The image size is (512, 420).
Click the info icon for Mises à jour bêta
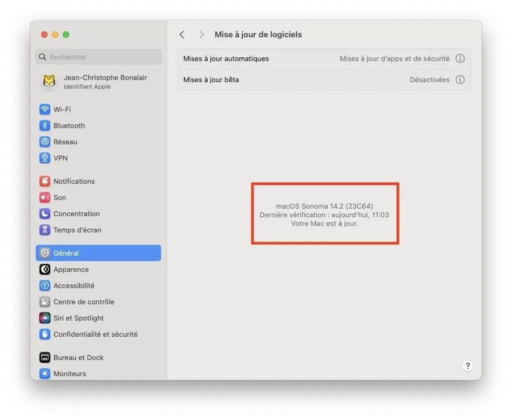pos(460,79)
